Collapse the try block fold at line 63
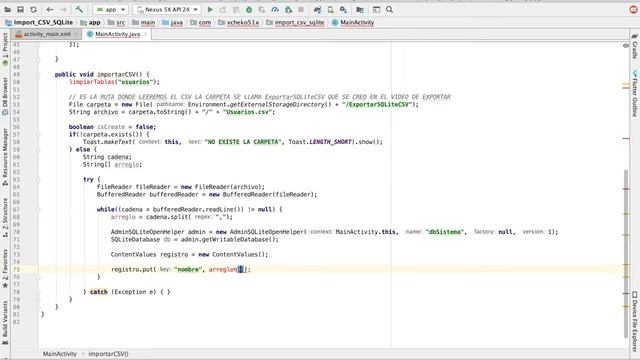The width and height of the screenshot is (640, 360). click(38, 180)
